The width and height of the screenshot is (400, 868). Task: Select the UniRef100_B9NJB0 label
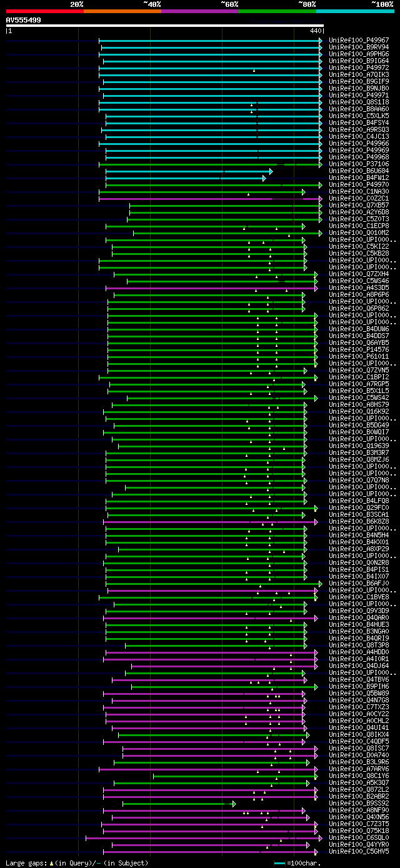pyautogui.click(x=359, y=88)
